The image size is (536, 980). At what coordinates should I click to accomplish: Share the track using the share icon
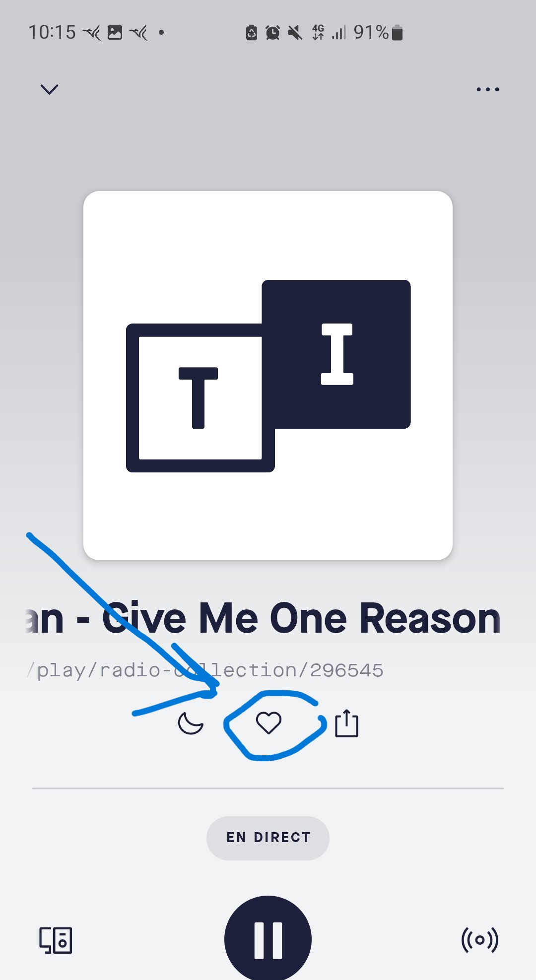pyautogui.click(x=346, y=723)
